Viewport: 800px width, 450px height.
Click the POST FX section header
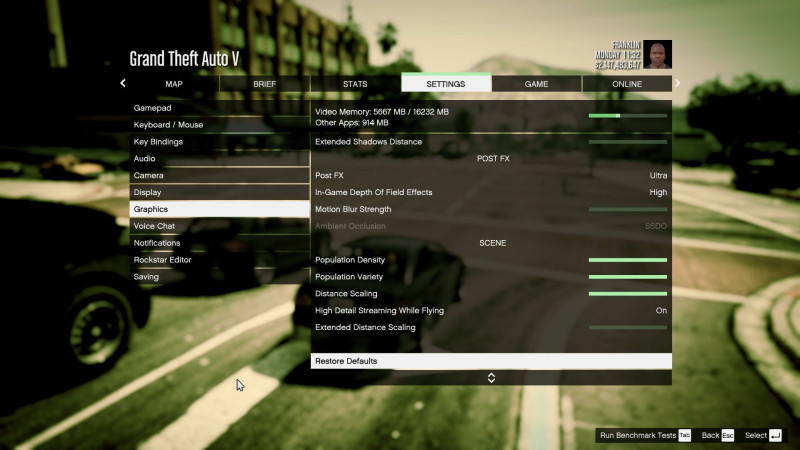coord(493,159)
